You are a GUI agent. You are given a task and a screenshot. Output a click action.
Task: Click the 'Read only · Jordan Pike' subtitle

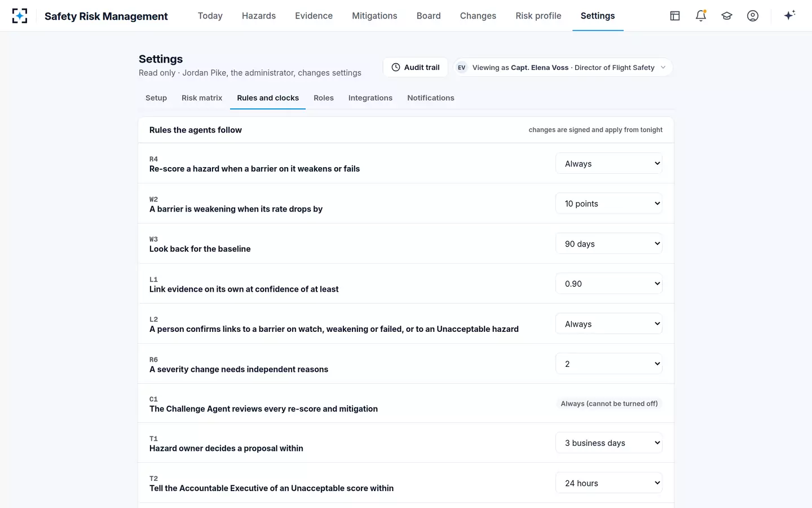click(x=250, y=73)
